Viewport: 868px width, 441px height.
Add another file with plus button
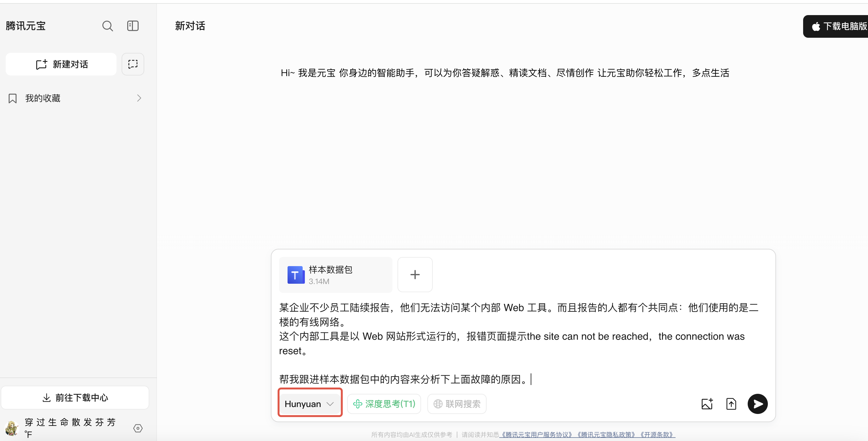[x=415, y=275]
